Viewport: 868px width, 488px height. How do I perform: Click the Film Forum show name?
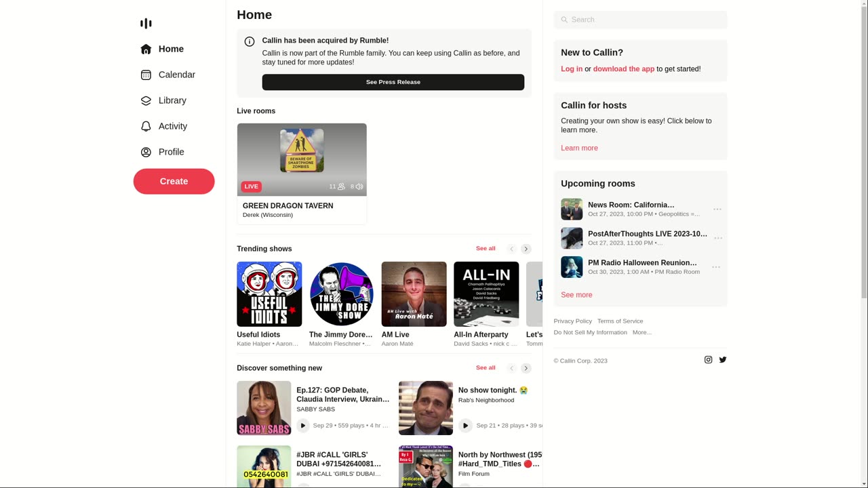tap(474, 474)
